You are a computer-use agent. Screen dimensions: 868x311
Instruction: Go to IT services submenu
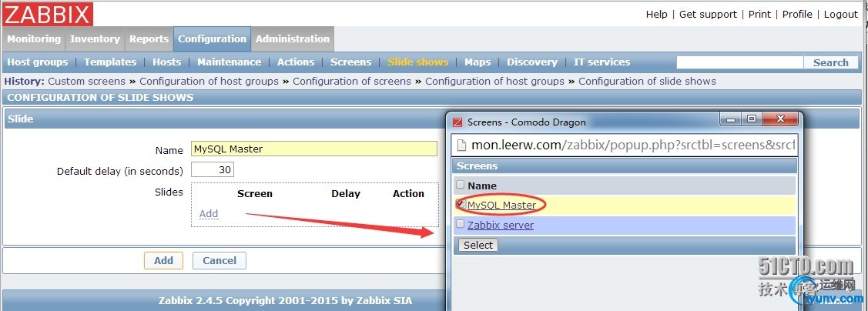pos(602,62)
